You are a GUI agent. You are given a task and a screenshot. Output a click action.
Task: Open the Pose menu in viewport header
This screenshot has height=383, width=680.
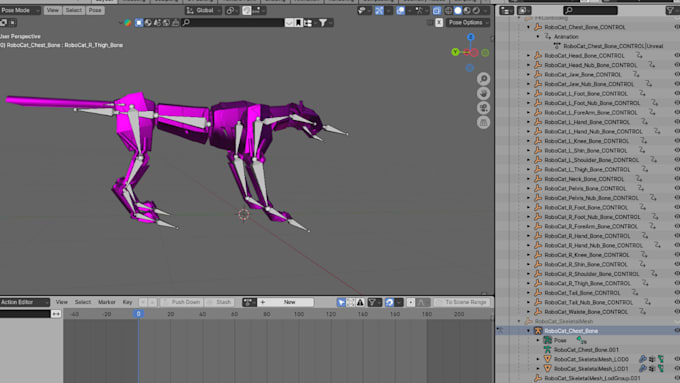coord(95,10)
